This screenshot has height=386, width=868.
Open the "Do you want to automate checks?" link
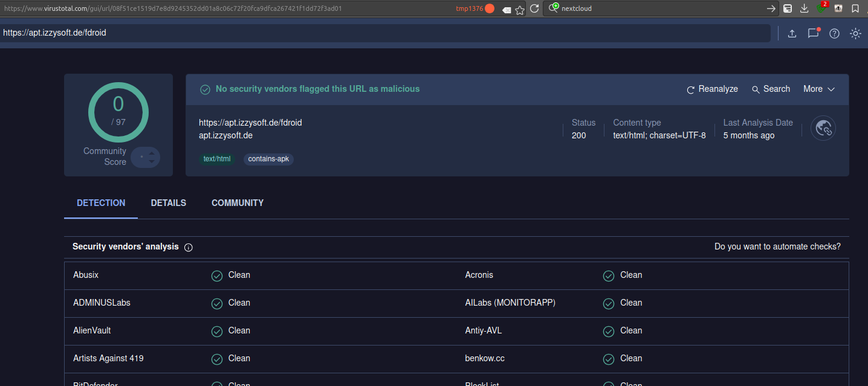tap(777, 246)
